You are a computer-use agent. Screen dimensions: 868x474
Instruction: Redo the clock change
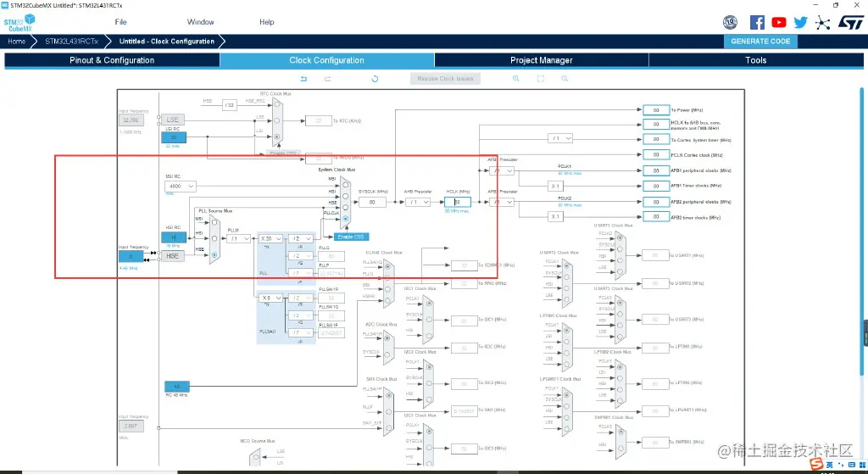point(327,79)
